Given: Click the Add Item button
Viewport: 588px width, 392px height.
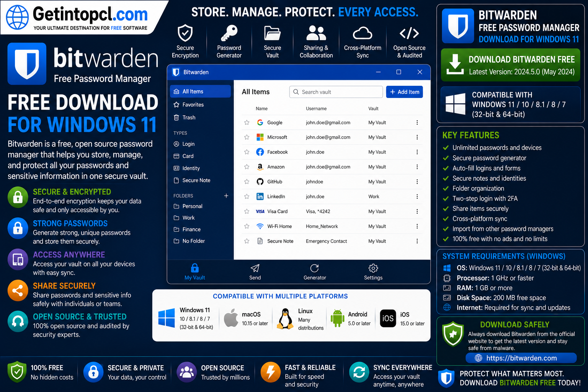Looking at the screenshot, I should coord(404,92).
